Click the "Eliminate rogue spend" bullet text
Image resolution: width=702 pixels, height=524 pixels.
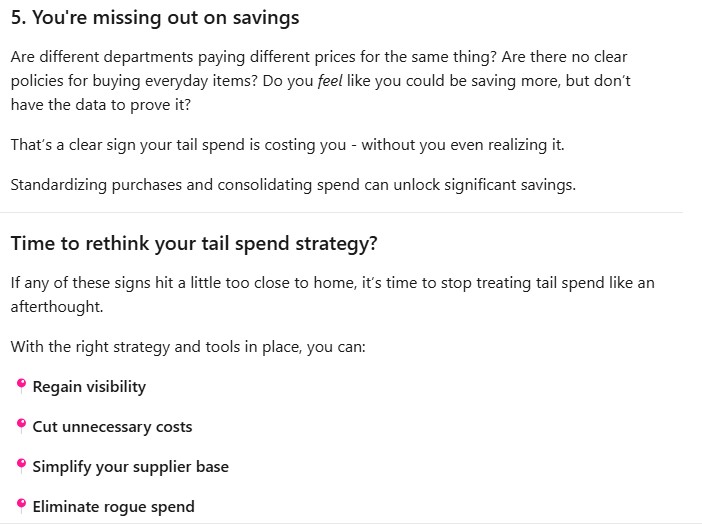[113, 507]
